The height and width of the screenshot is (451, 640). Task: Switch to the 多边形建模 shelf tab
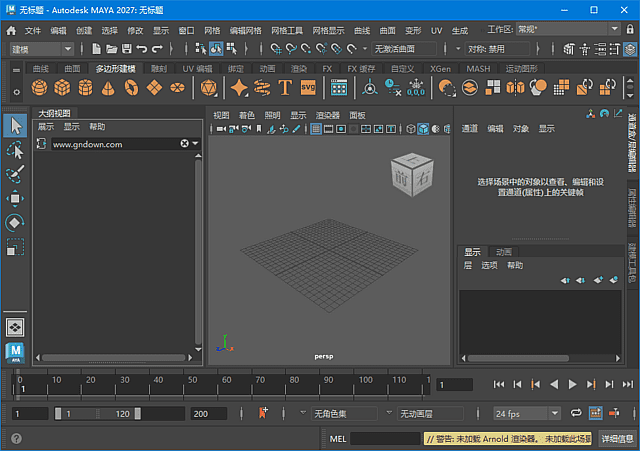115,68
